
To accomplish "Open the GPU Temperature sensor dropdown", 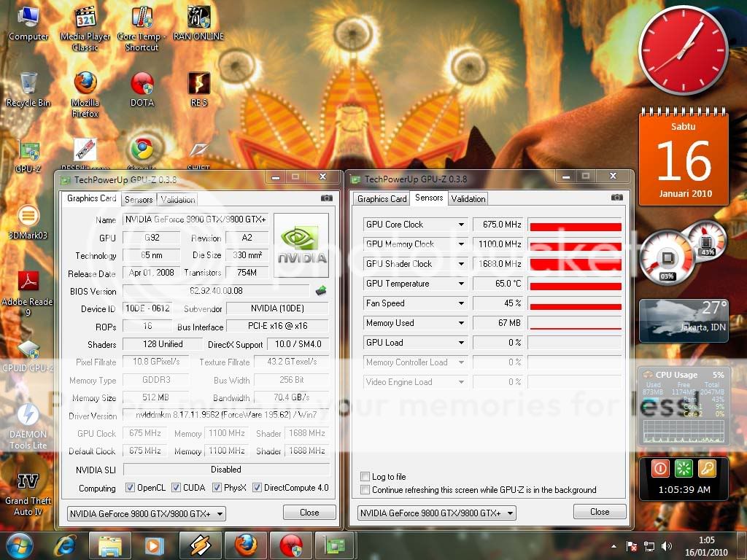I will click(x=461, y=284).
